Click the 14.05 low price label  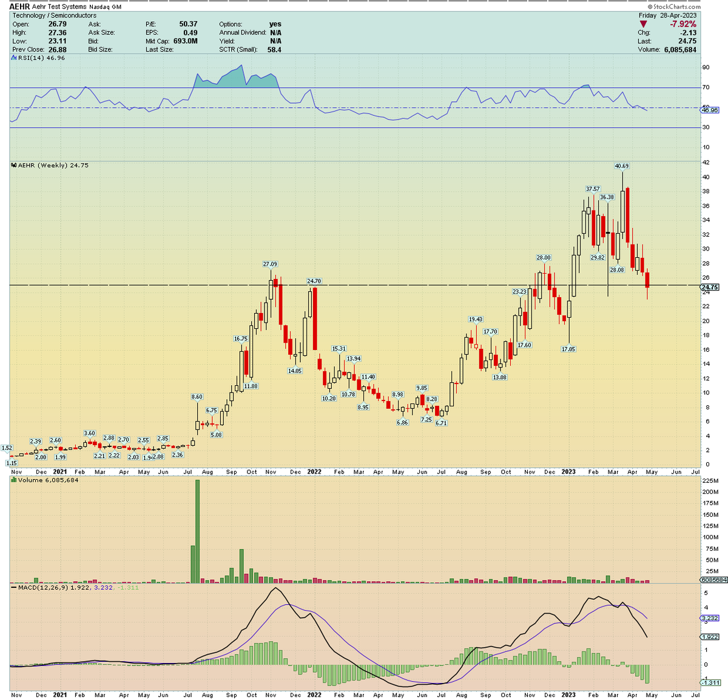(x=295, y=371)
